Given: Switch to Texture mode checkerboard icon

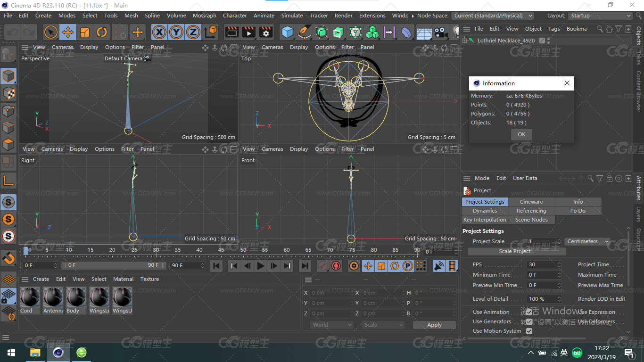Looking at the screenshot, I should (8, 93).
